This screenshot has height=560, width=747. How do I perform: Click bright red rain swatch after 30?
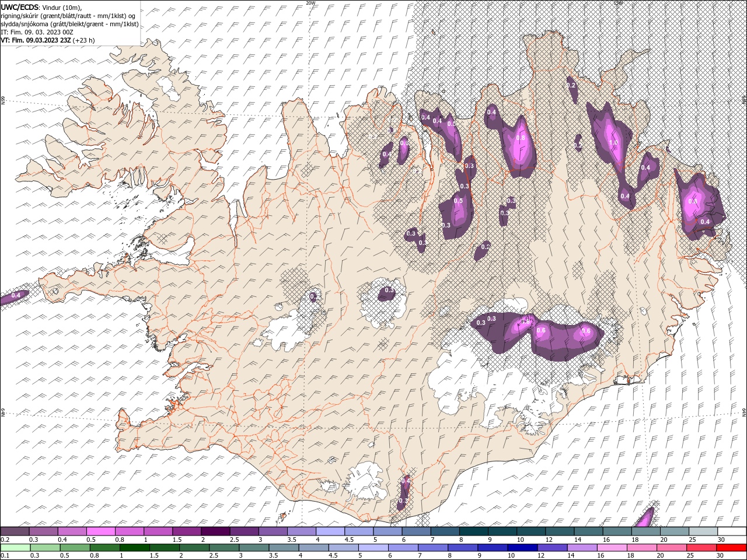coord(731,548)
